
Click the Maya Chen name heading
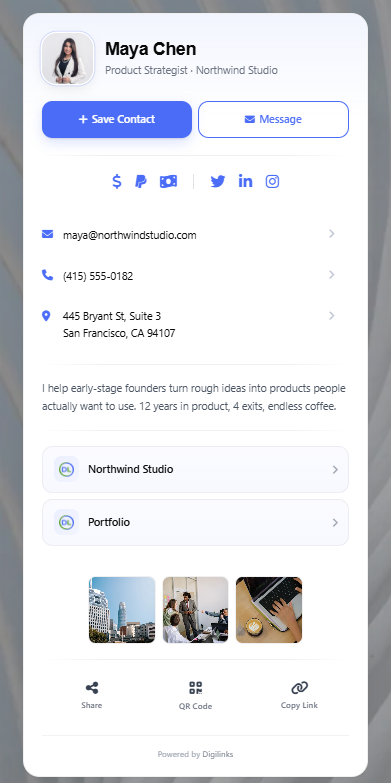(x=150, y=49)
